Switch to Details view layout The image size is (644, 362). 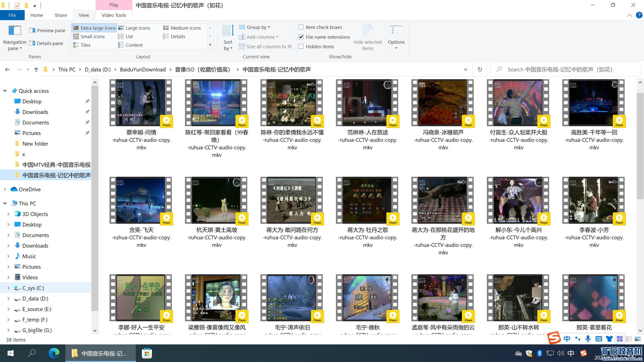[x=178, y=36]
